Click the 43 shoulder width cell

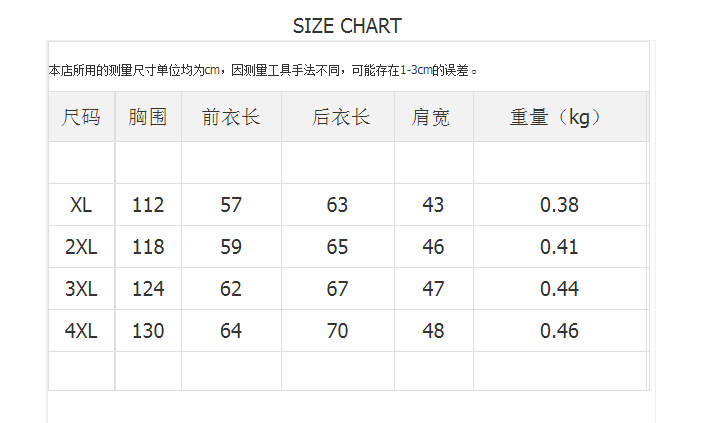433,205
